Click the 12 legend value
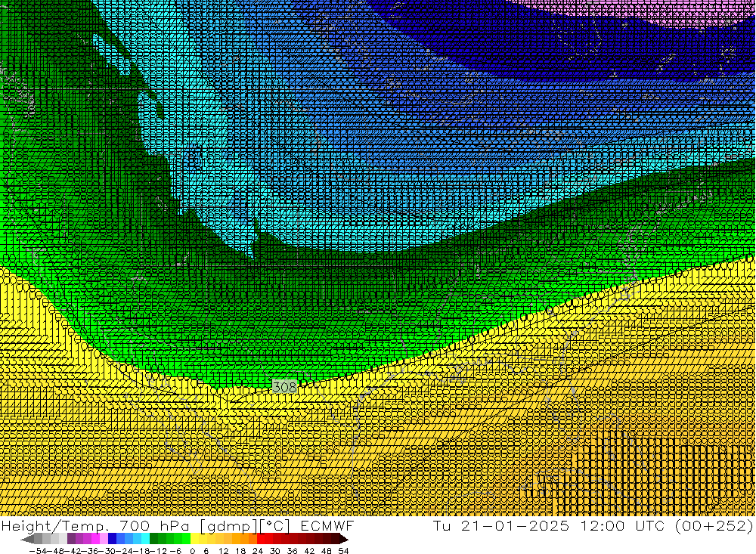756x554 pixels. [x=224, y=551]
